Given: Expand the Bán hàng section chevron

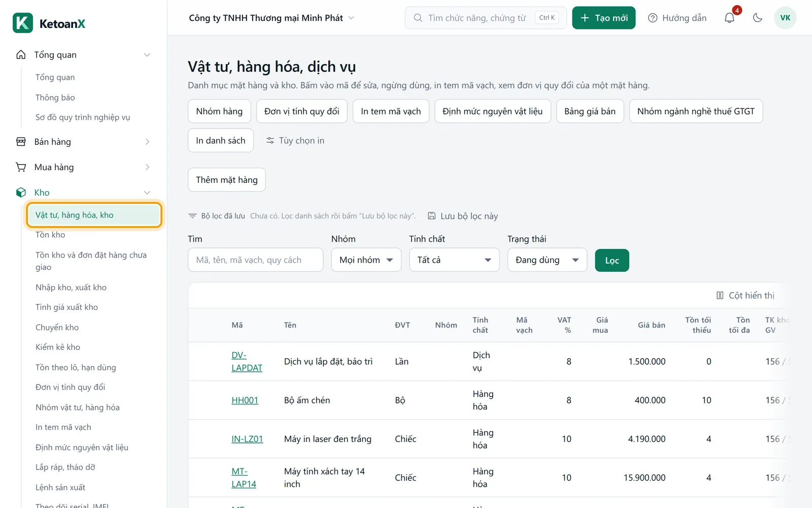Looking at the screenshot, I should [x=147, y=142].
